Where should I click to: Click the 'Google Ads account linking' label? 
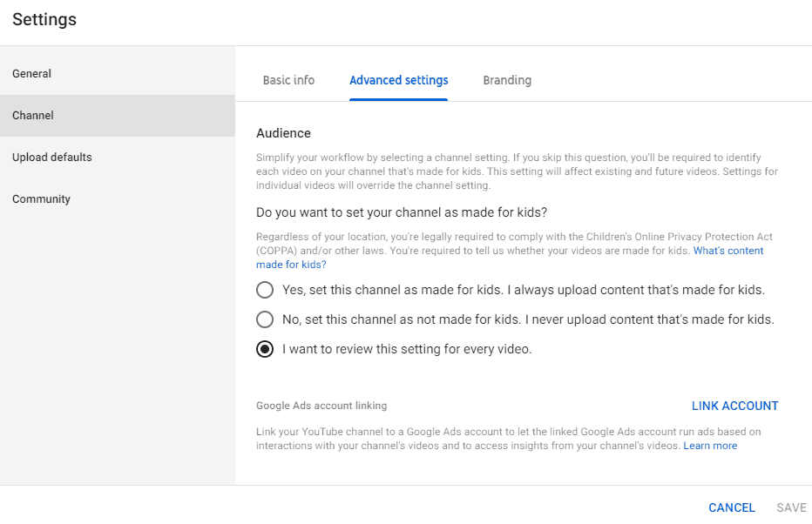pos(321,406)
